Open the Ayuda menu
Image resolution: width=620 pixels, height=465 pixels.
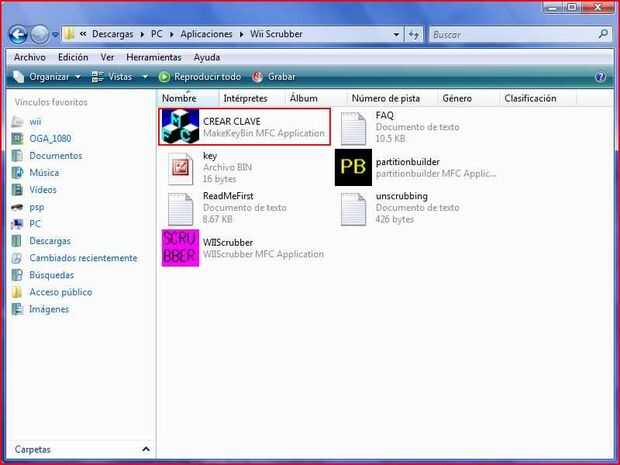click(x=207, y=57)
